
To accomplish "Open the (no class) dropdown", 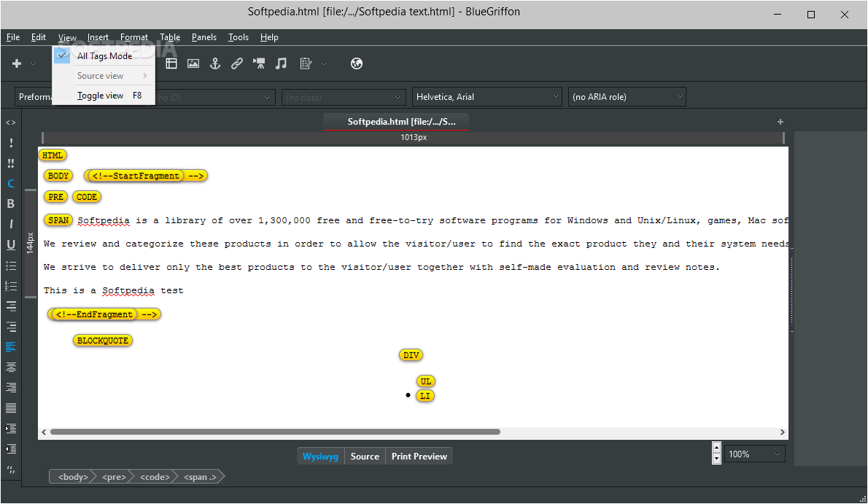I will pos(344,98).
